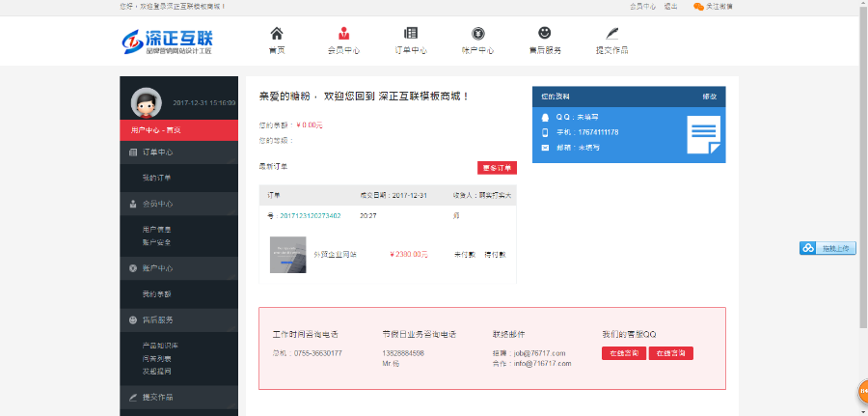The height and width of the screenshot is (416, 868).
Task: Open 产品知识库 in the sidebar
Action: [160, 346]
